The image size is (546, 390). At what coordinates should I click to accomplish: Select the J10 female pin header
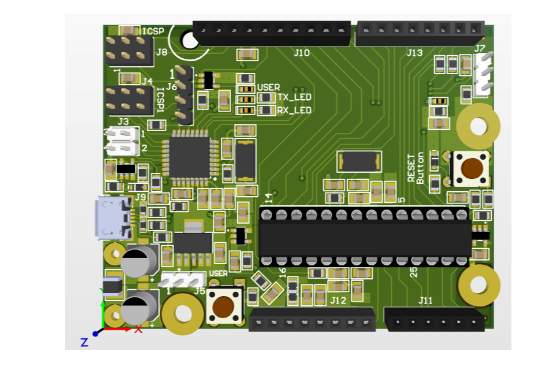coord(272,33)
